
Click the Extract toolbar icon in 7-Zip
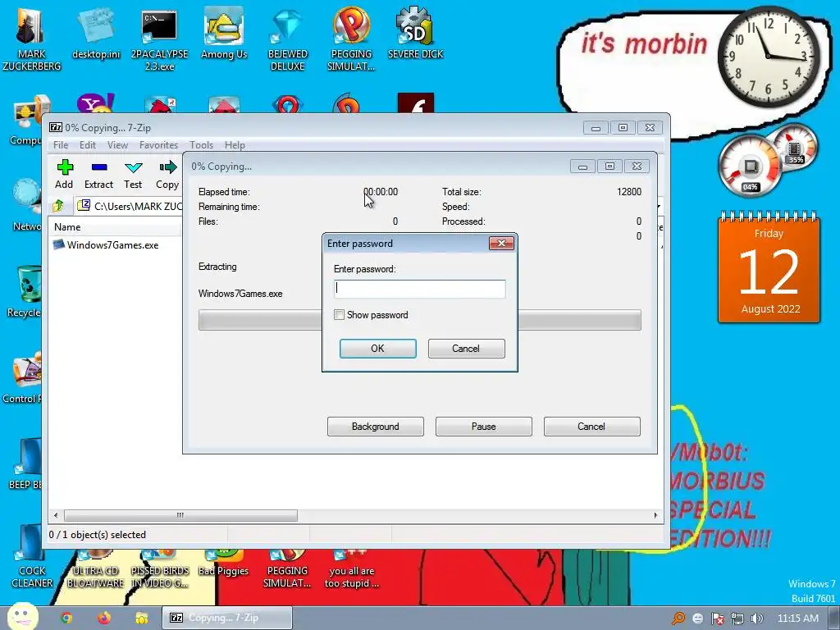pyautogui.click(x=98, y=174)
